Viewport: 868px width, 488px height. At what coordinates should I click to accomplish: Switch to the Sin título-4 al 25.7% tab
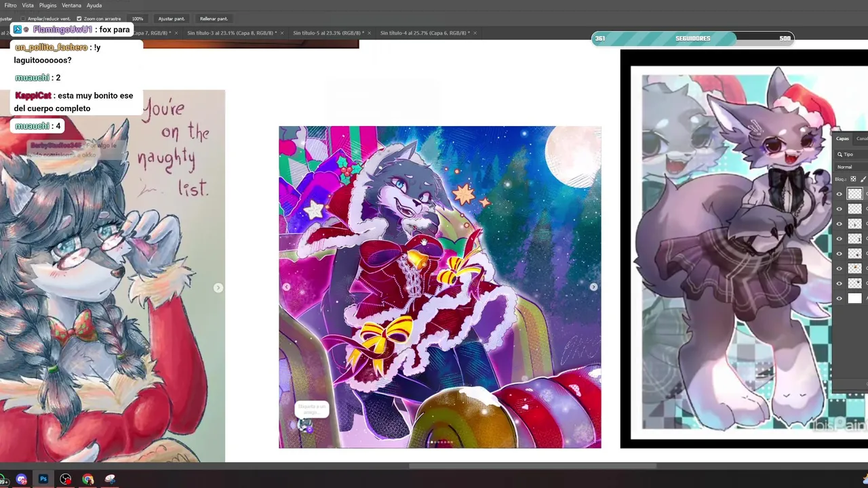(x=424, y=33)
